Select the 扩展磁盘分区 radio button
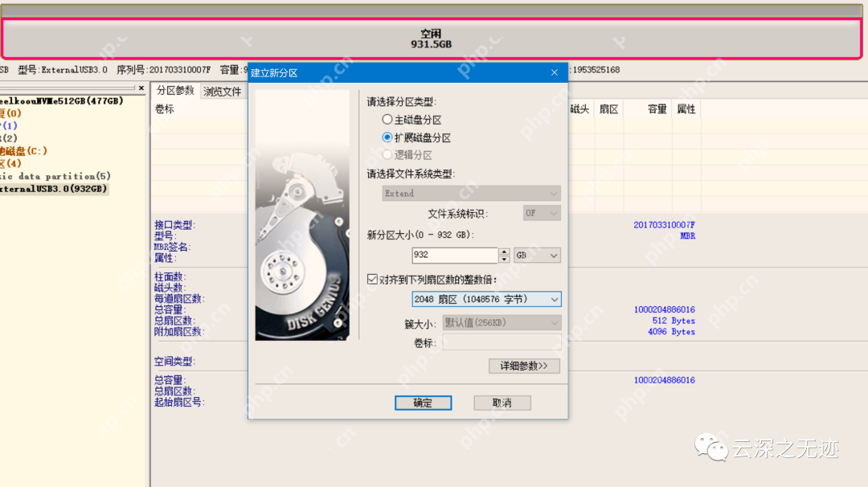Screen dimensions: 868x487 coord(387,137)
